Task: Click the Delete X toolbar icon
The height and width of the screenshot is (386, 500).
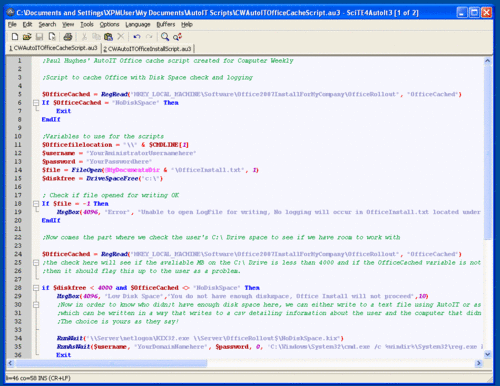Action: pos(121,37)
